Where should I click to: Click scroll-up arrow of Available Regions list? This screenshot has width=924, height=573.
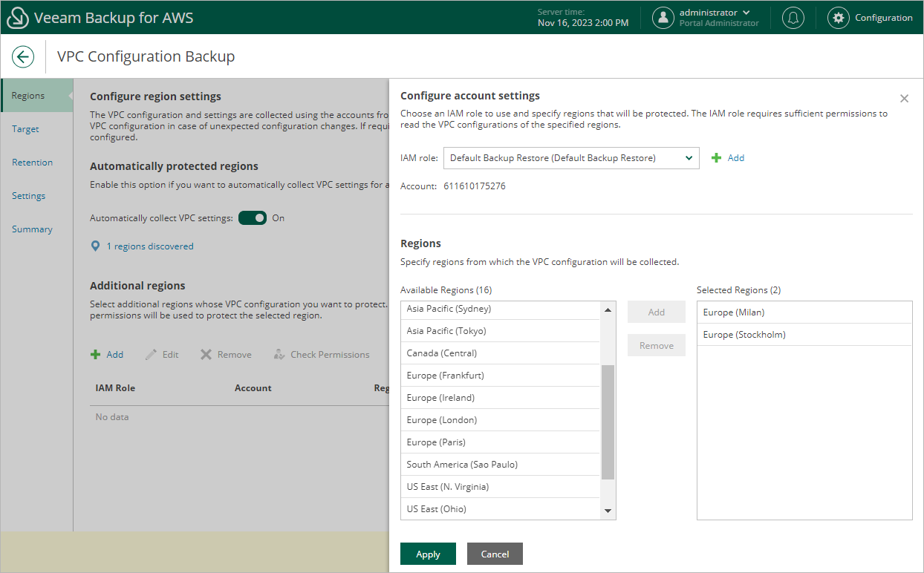[x=608, y=310]
